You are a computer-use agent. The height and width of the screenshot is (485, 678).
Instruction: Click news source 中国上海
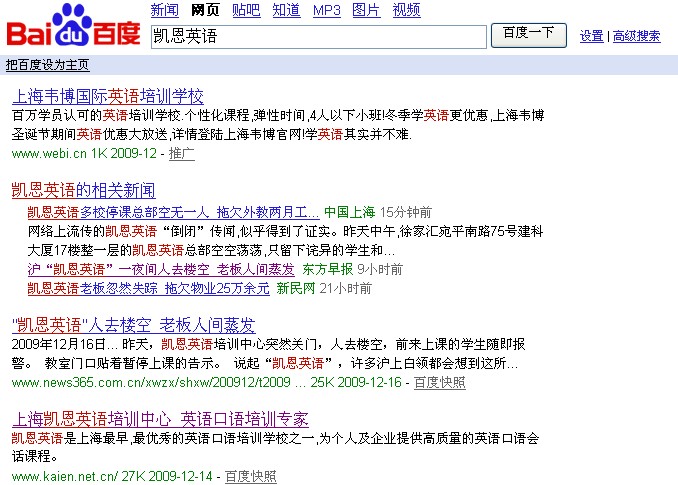(x=349, y=212)
